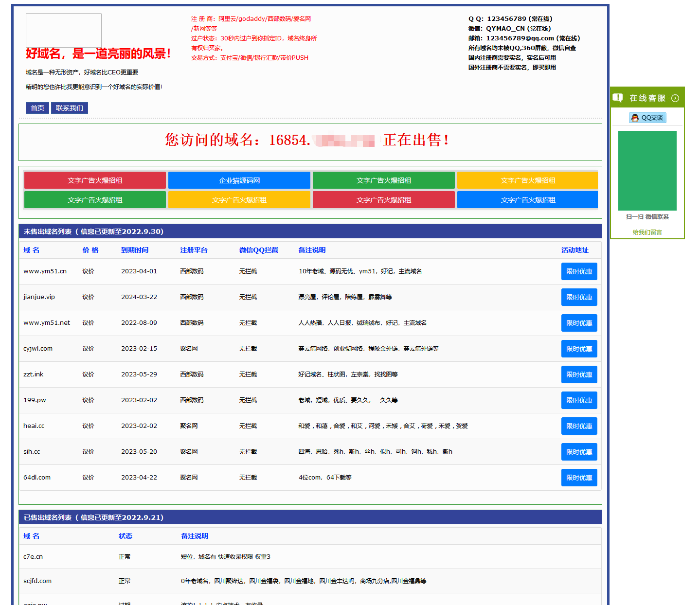Viewport: 700px width, 605px height.
Task: Click the blue 文字广告火爆招租 button in second row
Action: coord(527,200)
